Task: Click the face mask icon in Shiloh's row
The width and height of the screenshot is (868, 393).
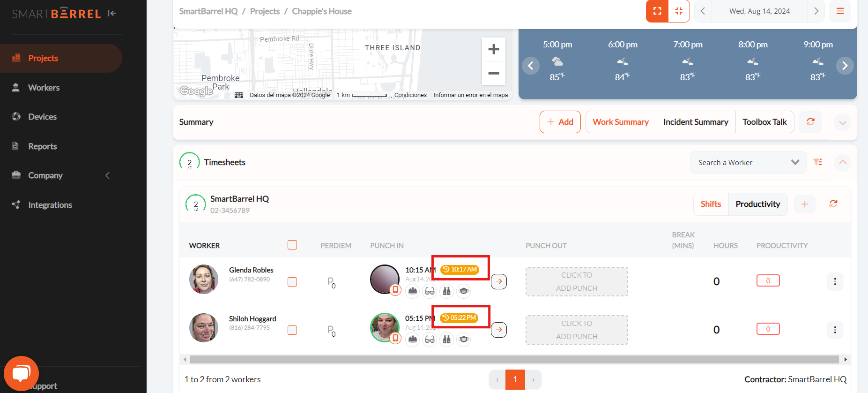Action: pyautogui.click(x=464, y=339)
